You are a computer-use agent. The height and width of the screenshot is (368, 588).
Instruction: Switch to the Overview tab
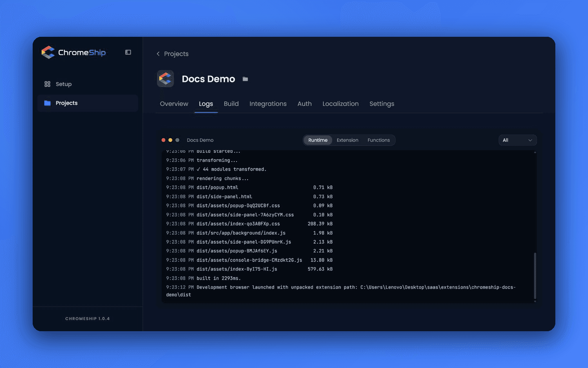(174, 104)
